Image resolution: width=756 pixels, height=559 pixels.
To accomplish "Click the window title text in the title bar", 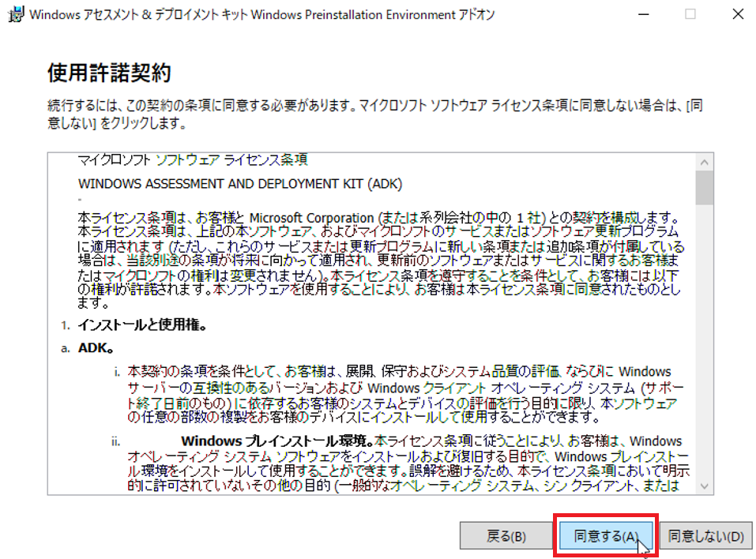I will coord(261,14).
